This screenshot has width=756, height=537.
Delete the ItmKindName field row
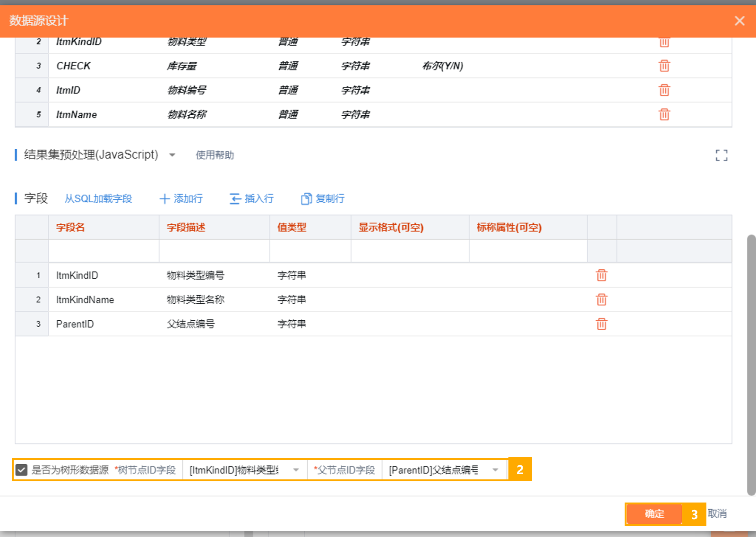click(601, 299)
